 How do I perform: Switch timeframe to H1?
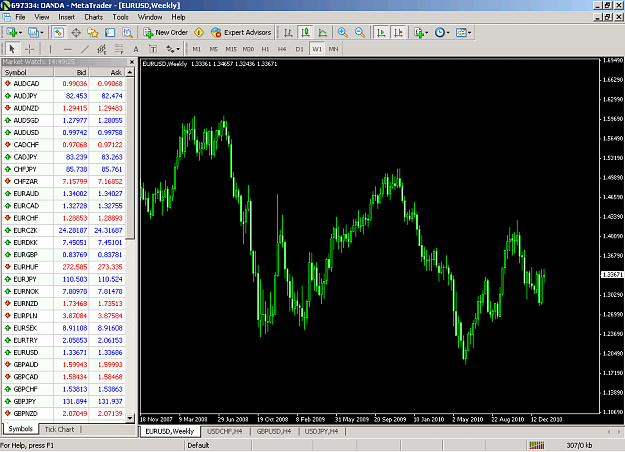point(265,49)
